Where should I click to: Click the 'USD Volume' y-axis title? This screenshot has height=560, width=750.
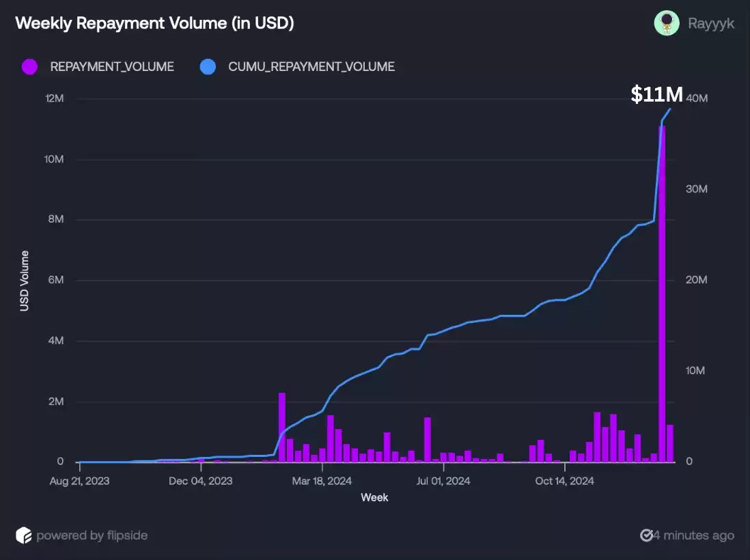(25, 281)
